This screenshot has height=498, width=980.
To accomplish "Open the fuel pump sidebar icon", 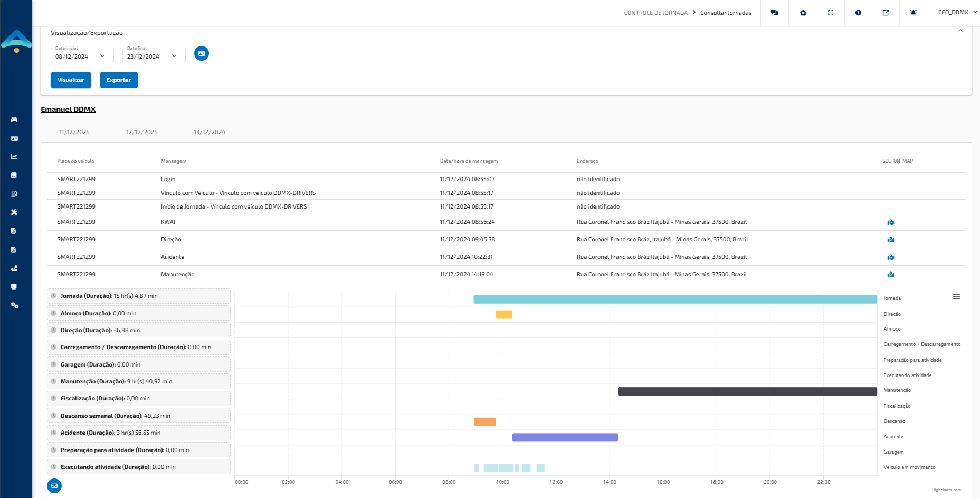I will click(14, 194).
